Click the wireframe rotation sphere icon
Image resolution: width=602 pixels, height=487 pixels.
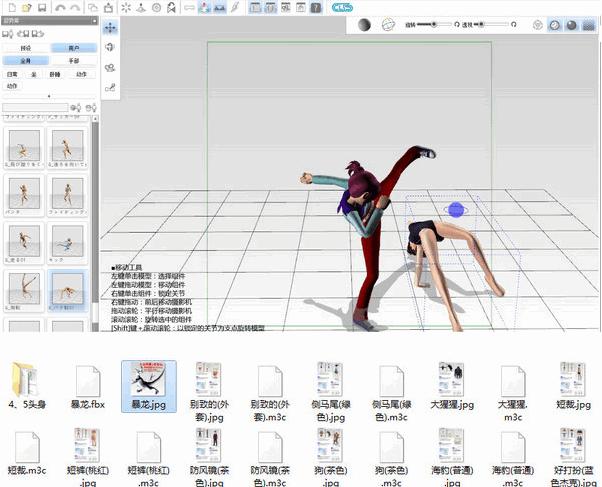tap(389, 25)
